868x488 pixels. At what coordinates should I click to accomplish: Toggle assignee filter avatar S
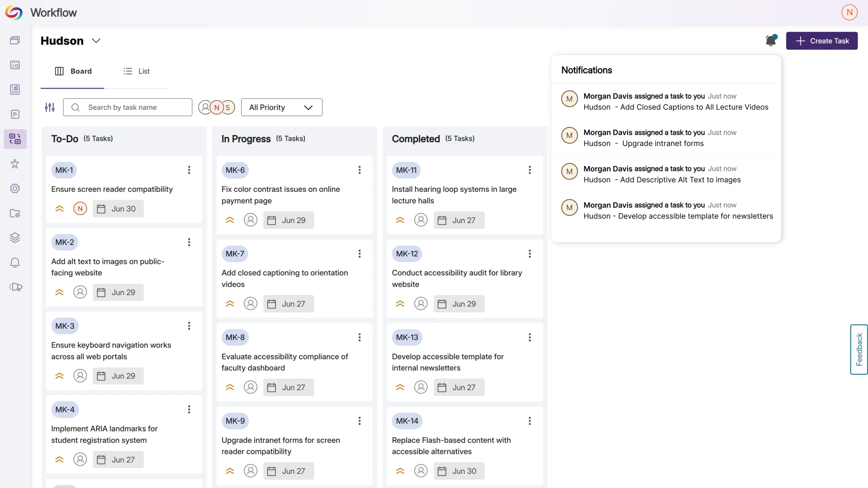228,107
